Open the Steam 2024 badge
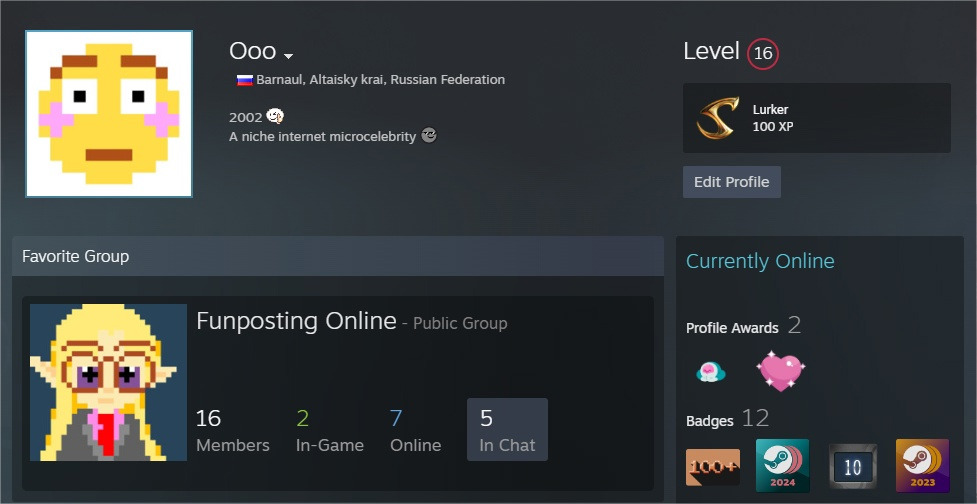 [x=782, y=465]
